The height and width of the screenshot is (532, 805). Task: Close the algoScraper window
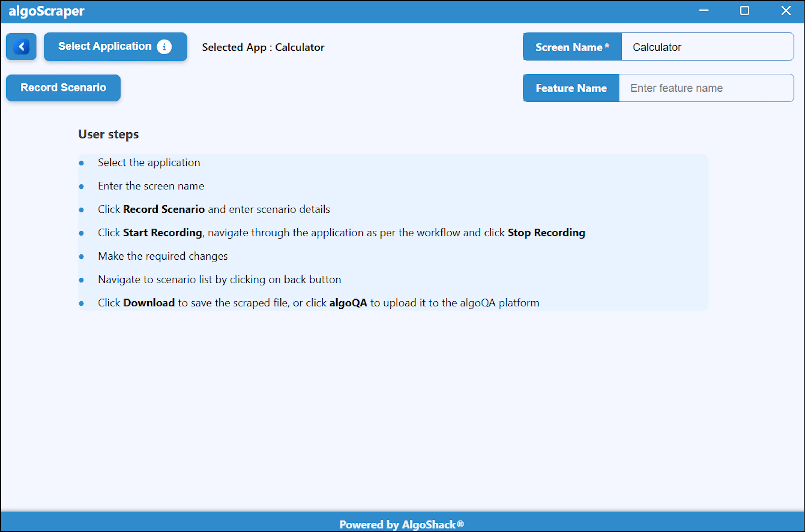pos(786,10)
